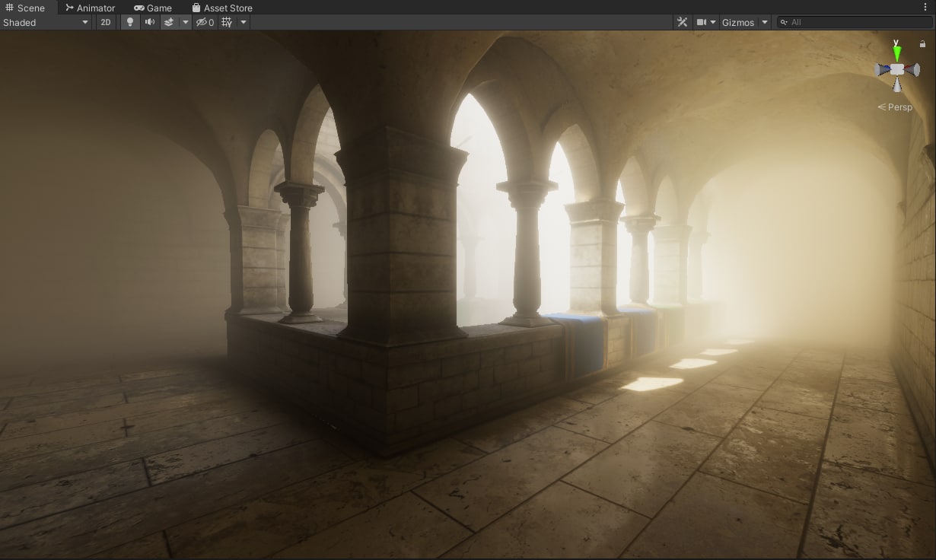Open the Shaded draw mode dropdown
Image resolution: width=936 pixels, height=560 pixels.
coord(46,22)
